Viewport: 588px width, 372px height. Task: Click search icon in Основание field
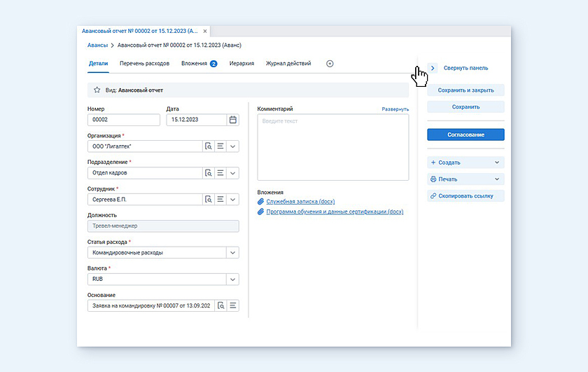coord(220,305)
